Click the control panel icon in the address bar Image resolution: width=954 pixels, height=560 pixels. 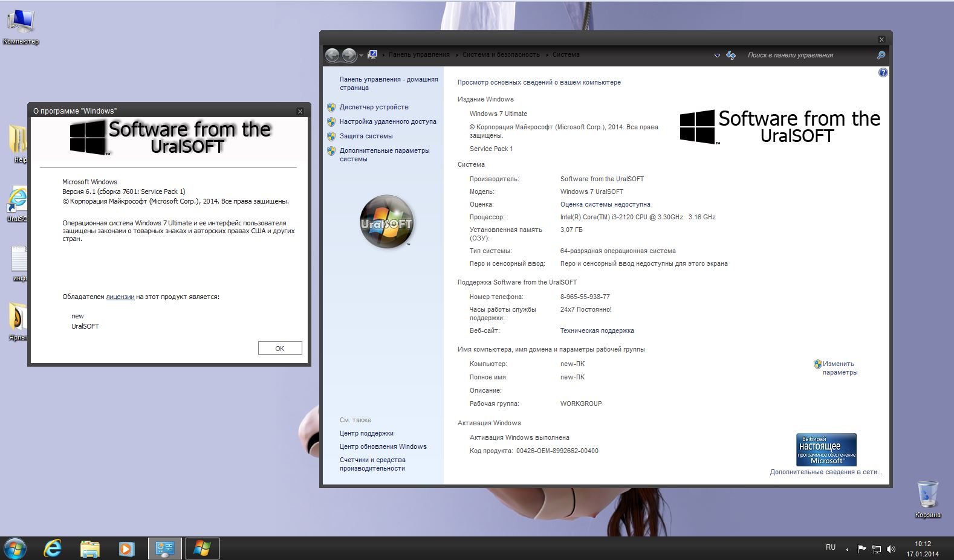pos(372,54)
